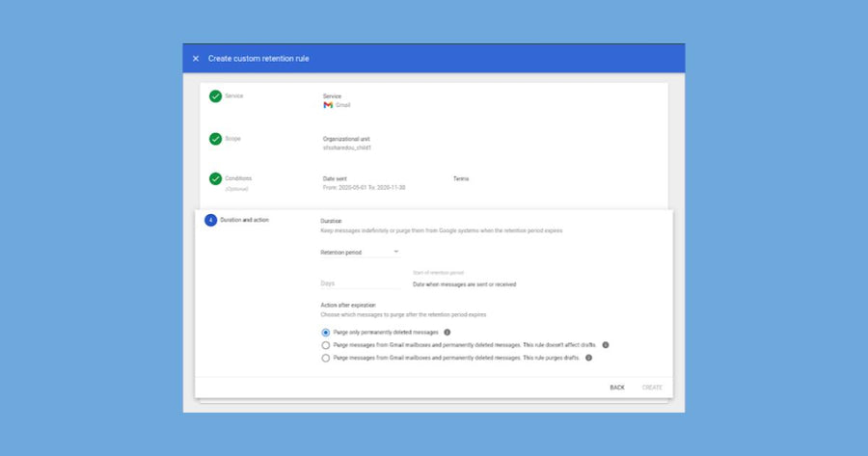Click the green checkmark next to Conditions

point(215,178)
